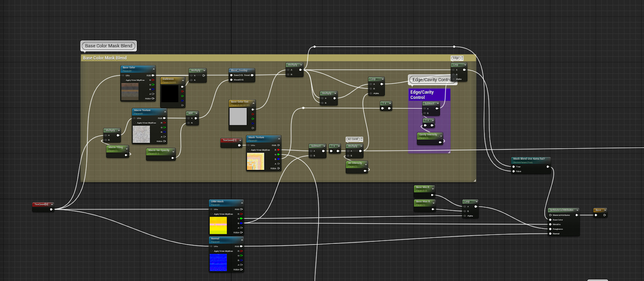644x281 pixels.
Task: Select the True input pin on Mask Blend switch
Action: (x=514, y=167)
